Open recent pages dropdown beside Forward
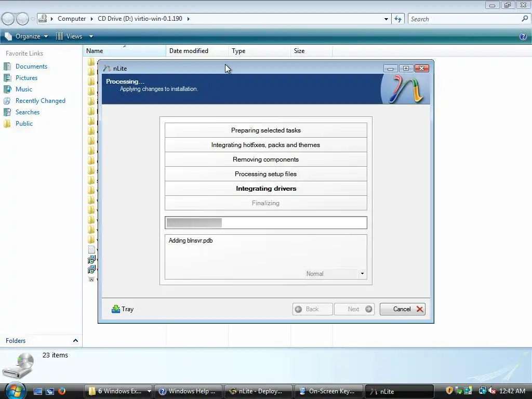This screenshot has width=532, height=399. click(33, 19)
